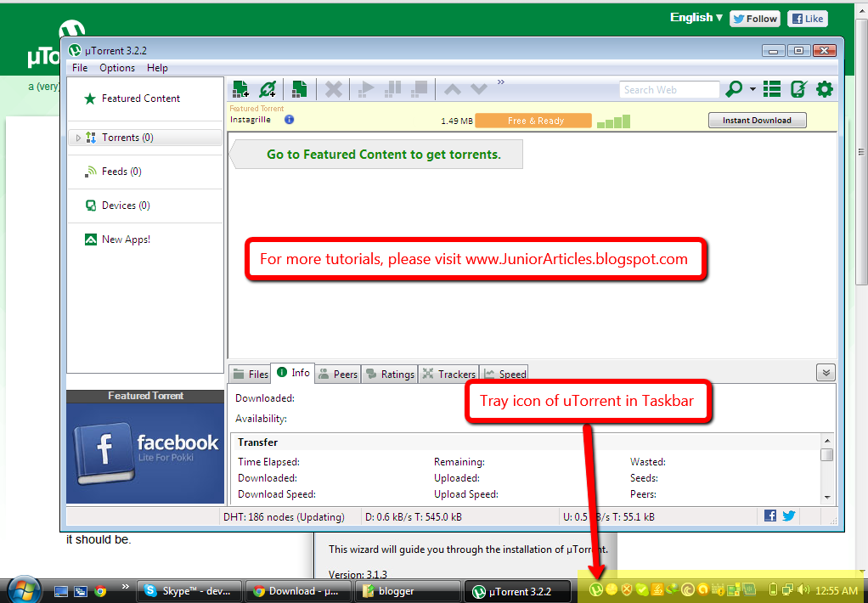Screen dimensions: 868x603
Task: Switch to the Peers tab
Action: (338, 375)
